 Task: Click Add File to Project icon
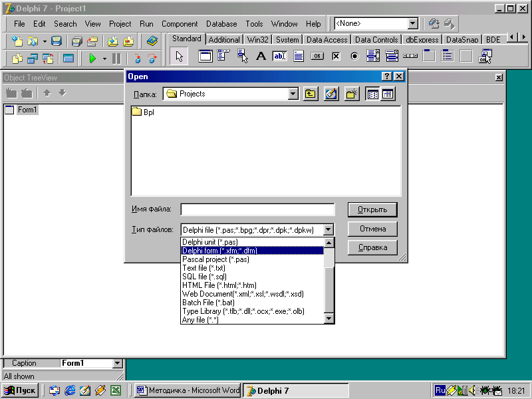[113, 41]
